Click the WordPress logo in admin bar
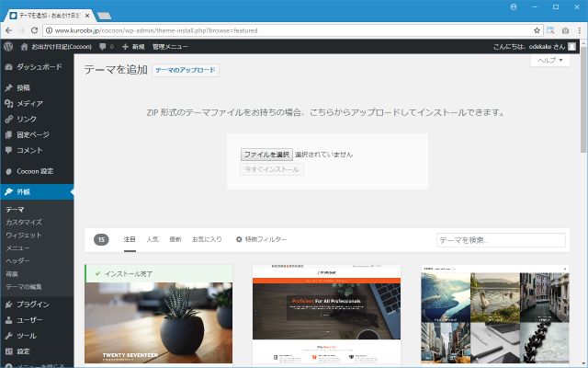The image size is (588, 368). click(7, 46)
